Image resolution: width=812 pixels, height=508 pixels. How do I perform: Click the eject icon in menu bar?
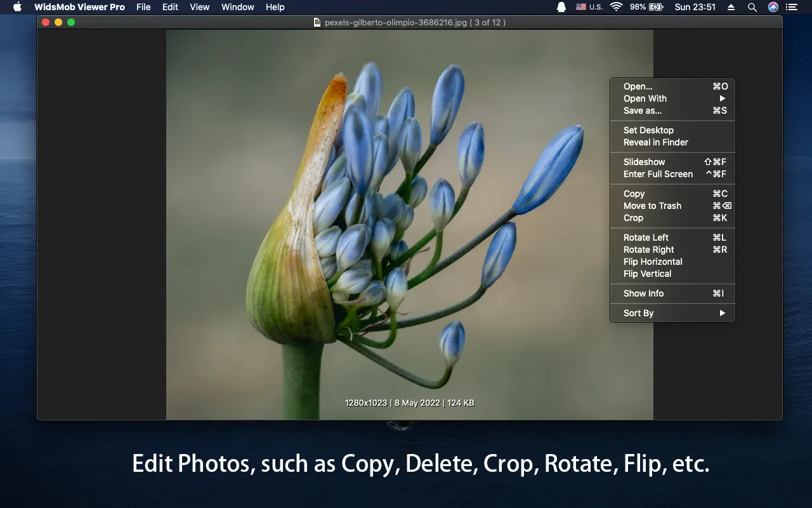pyautogui.click(x=731, y=7)
